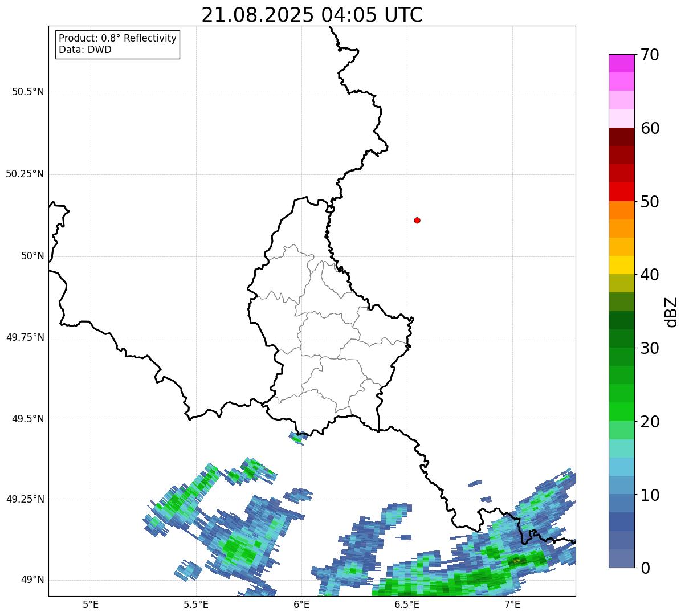Click the small radar echo near 6°E, 49.45°N

tap(298, 438)
